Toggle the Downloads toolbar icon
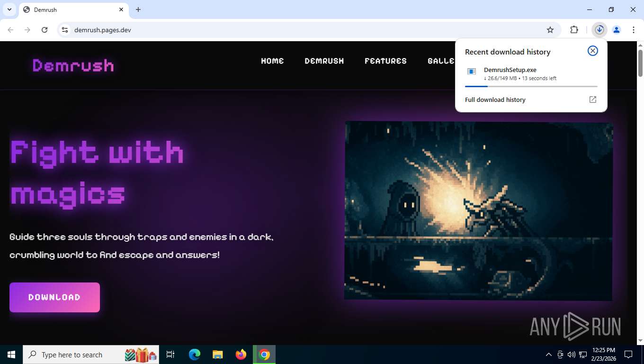 point(599,30)
